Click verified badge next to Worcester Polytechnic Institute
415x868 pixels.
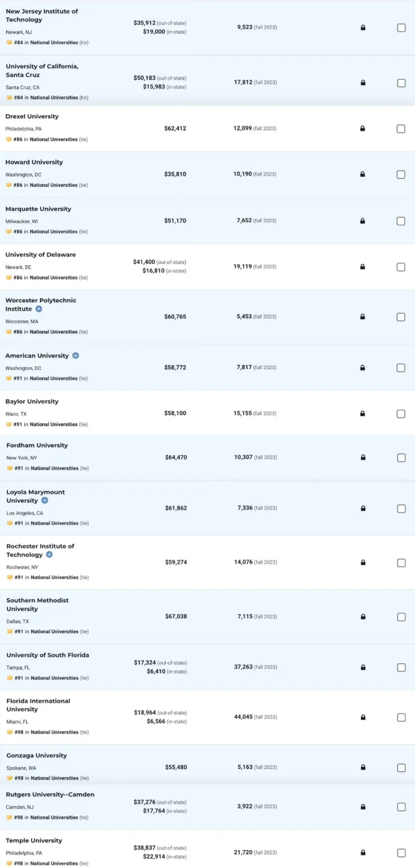pos(39,309)
